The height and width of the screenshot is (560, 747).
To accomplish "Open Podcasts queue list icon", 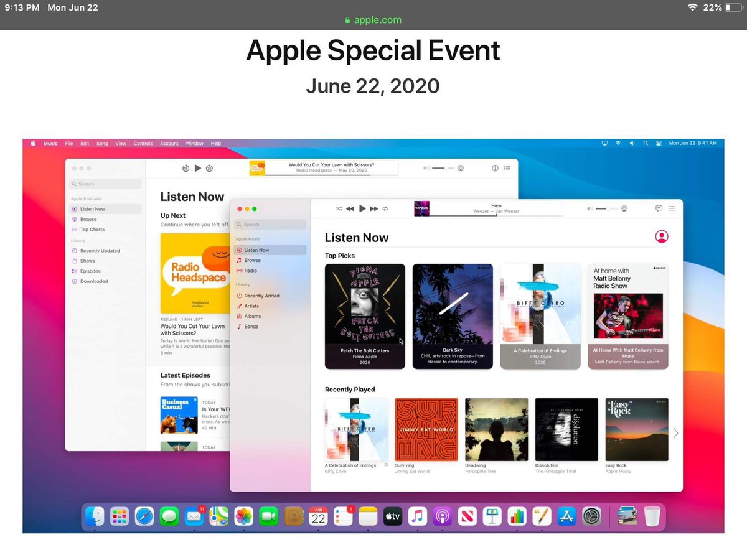I will [x=507, y=168].
